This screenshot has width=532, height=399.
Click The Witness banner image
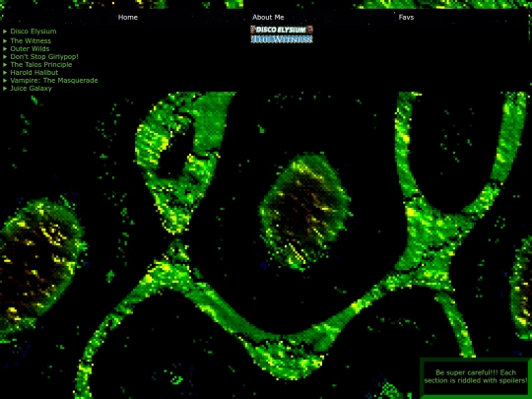(x=282, y=39)
